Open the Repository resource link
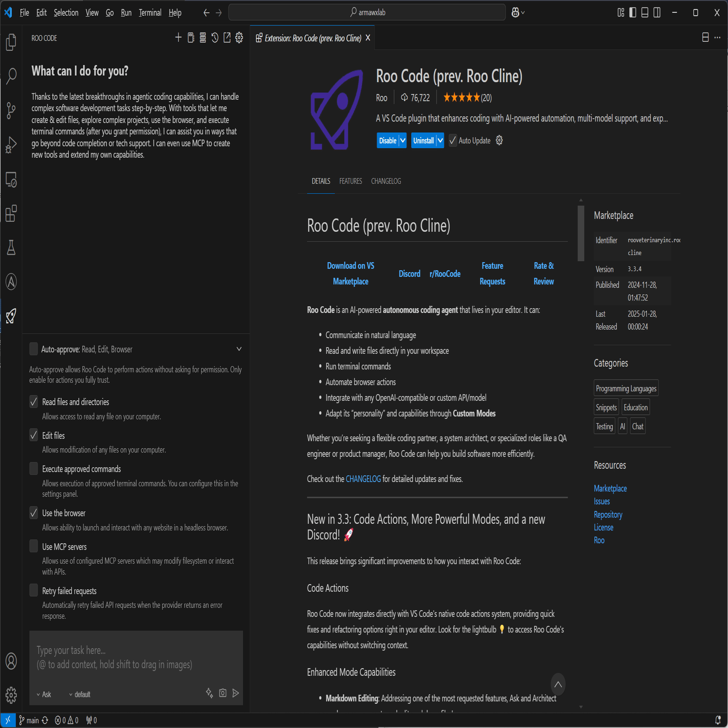Screen dimensions: 728x728 pos(608,514)
